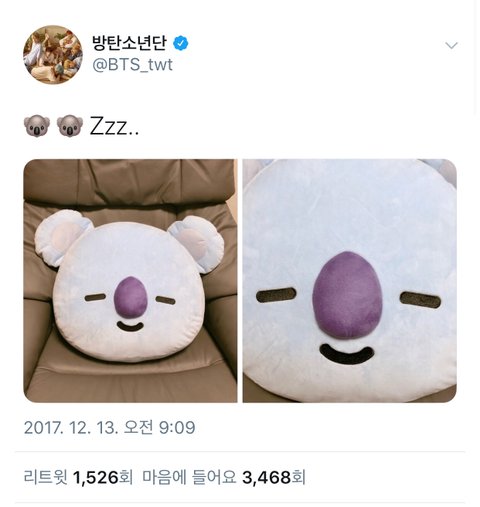Click the 오전 9:09 time text
This screenshot has height=507, width=480.
click(159, 427)
